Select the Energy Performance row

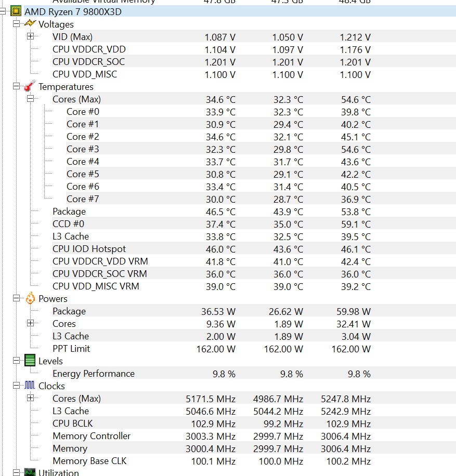[254, 374]
